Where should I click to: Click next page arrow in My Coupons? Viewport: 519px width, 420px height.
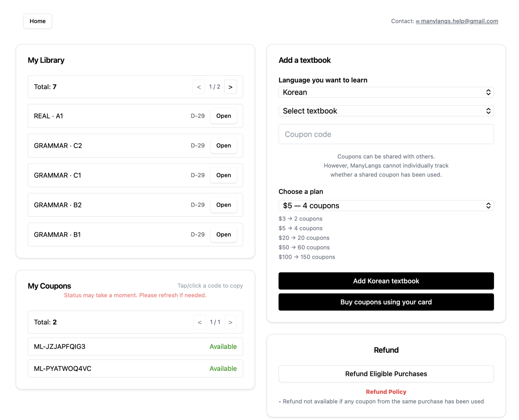230,322
